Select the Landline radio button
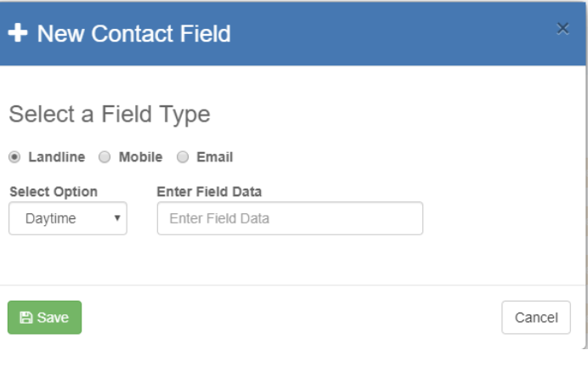The image size is (588, 367). (x=14, y=157)
